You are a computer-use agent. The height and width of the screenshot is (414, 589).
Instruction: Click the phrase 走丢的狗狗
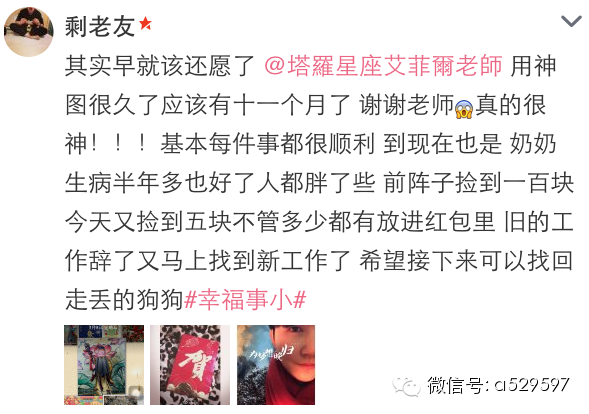click(x=124, y=300)
